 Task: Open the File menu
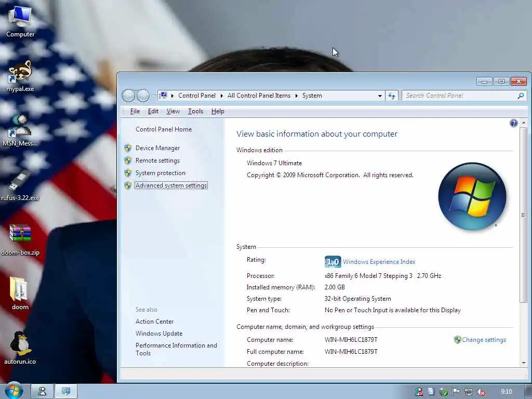click(x=135, y=111)
